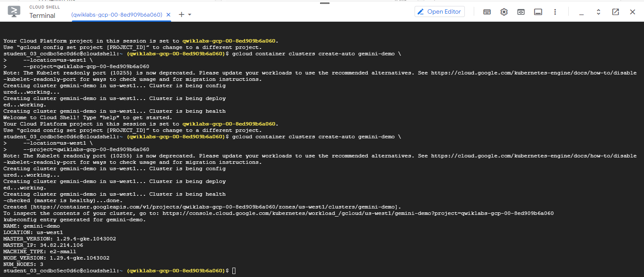Open the new-session dropdown arrow next to plus
Screen dimensions: 644x277
(x=189, y=14)
